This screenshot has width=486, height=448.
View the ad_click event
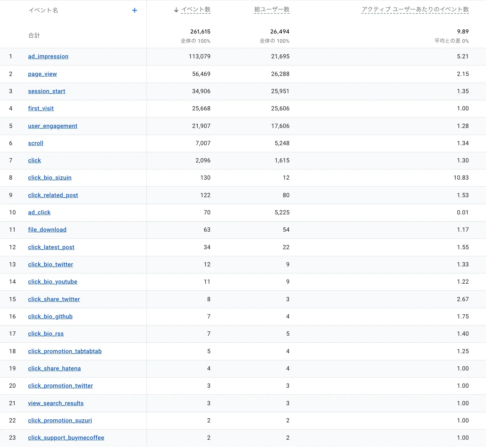(x=39, y=213)
